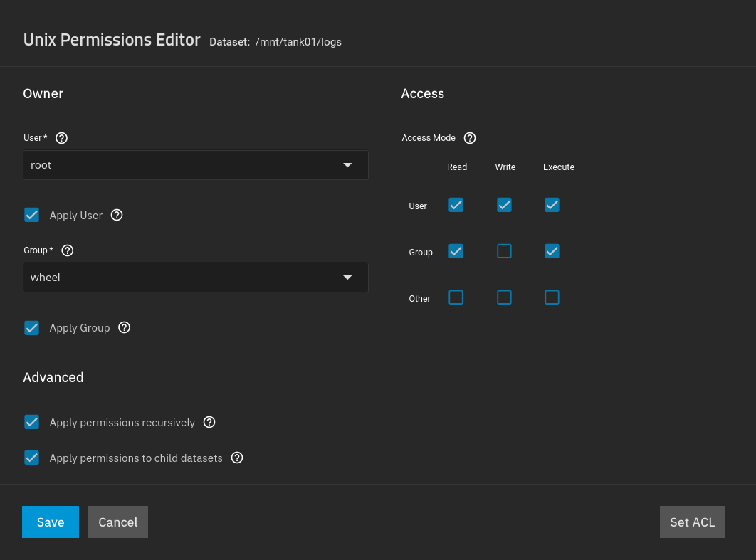This screenshot has width=756, height=560.
Task: Enable Group Write permission
Action: 504,251
